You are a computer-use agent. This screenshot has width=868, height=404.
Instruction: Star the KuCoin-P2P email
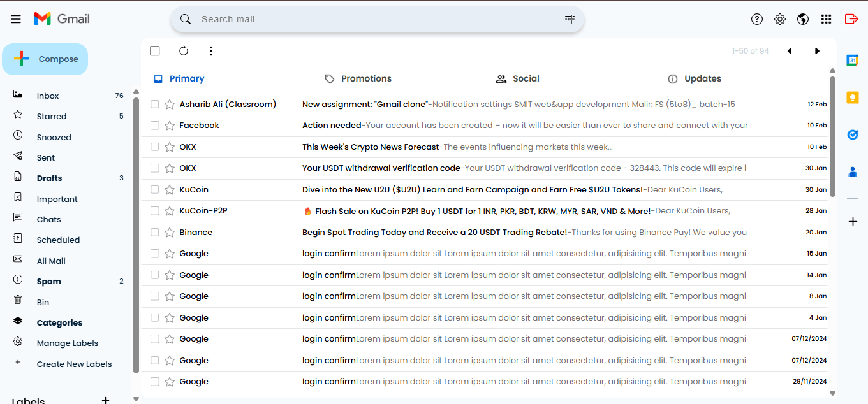[170, 211]
